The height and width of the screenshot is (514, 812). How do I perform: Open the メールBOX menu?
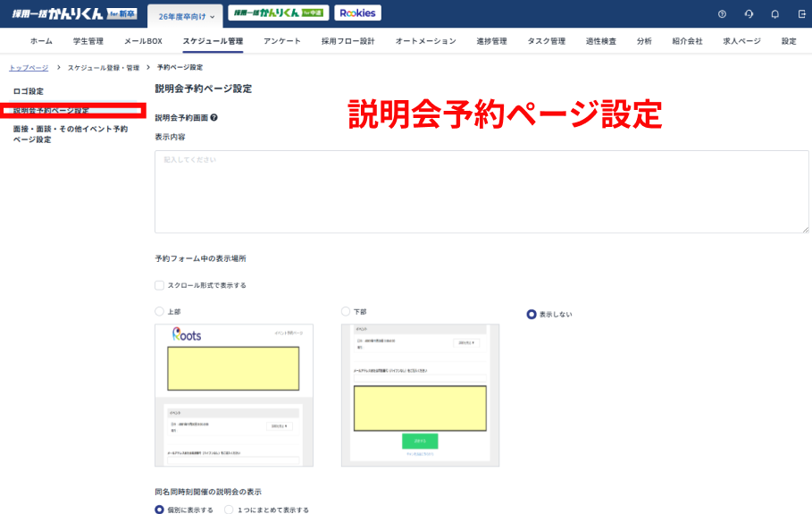click(x=143, y=41)
